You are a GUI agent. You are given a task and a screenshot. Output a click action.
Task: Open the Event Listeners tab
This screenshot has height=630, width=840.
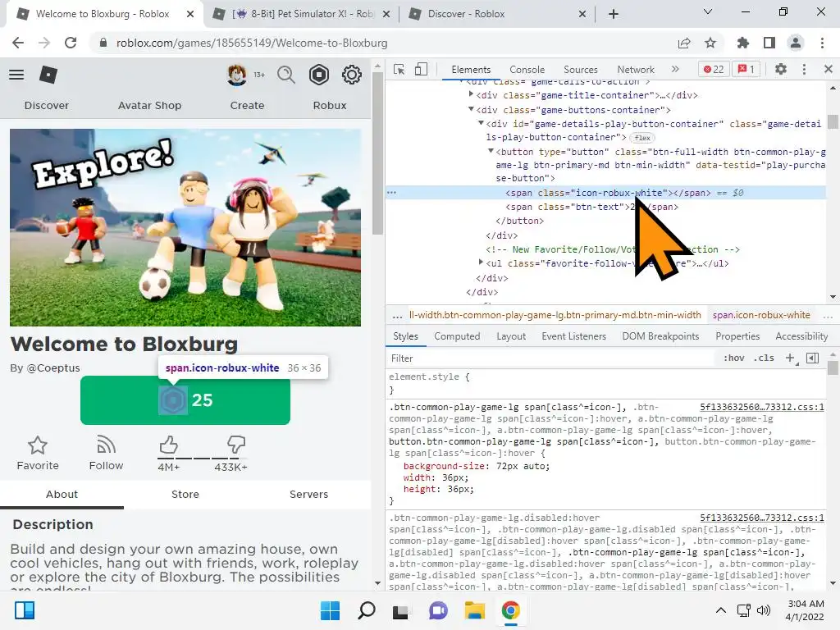click(x=573, y=336)
